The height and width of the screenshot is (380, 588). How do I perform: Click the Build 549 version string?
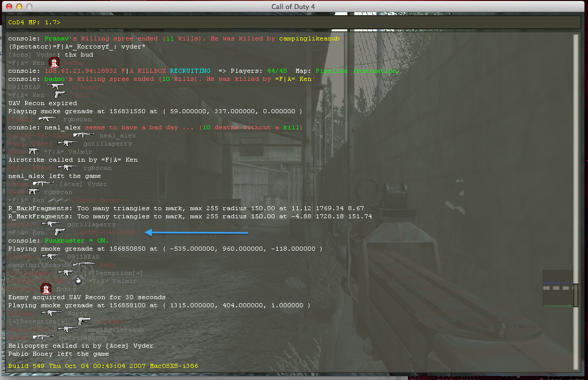103,366
